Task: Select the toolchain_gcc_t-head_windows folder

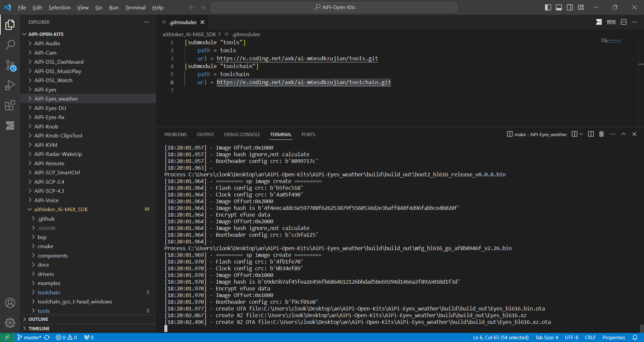Action: 88,301
